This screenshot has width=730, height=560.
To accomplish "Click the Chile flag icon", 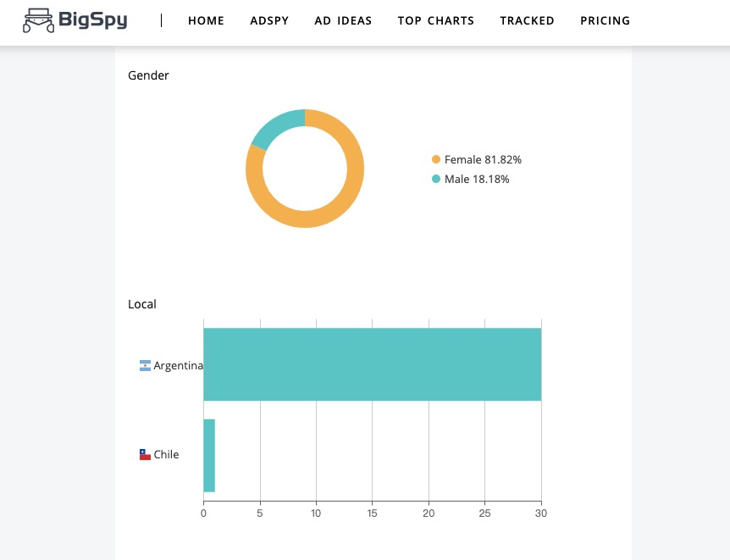I will pos(145,454).
